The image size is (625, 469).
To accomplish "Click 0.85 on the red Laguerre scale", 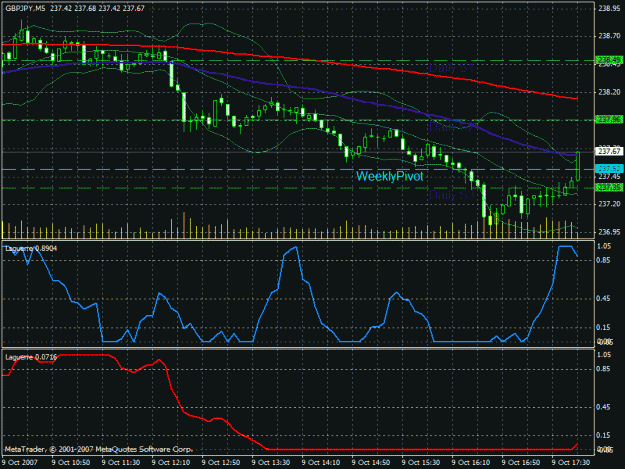I will pyautogui.click(x=604, y=369).
